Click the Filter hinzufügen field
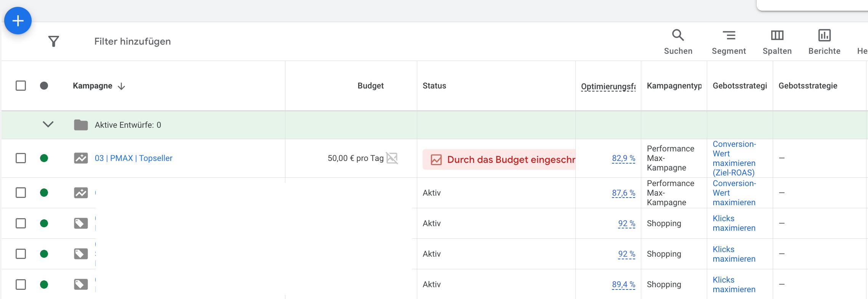This screenshot has height=299, width=868. click(133, 41)
